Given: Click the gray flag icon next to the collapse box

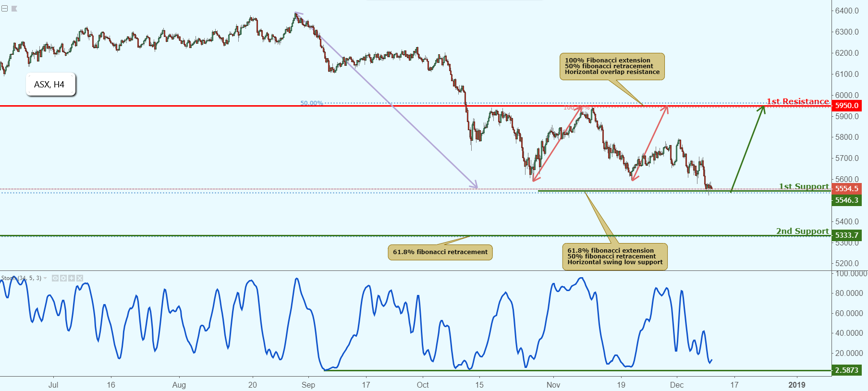Looking at the screenshot, I should coord(14,9).
